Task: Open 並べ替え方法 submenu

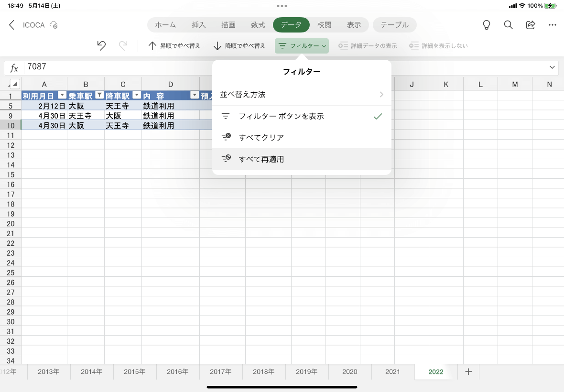Action: 302,95
